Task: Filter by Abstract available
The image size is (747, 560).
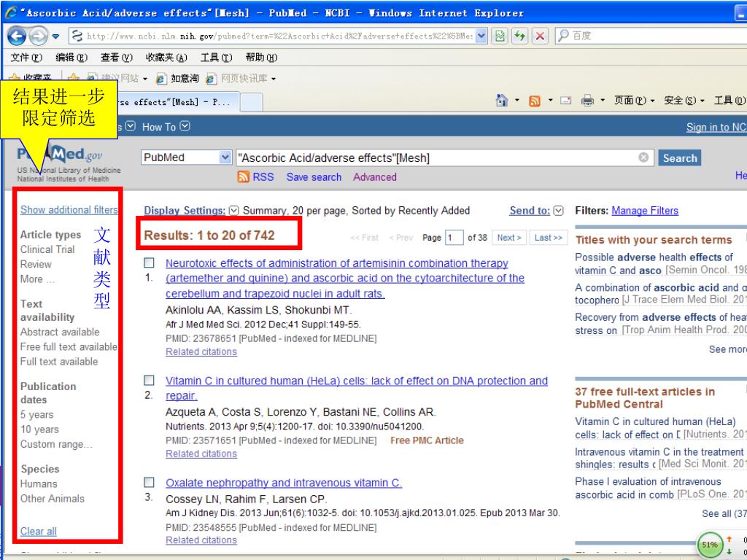Action: click(x=60, y=332)
